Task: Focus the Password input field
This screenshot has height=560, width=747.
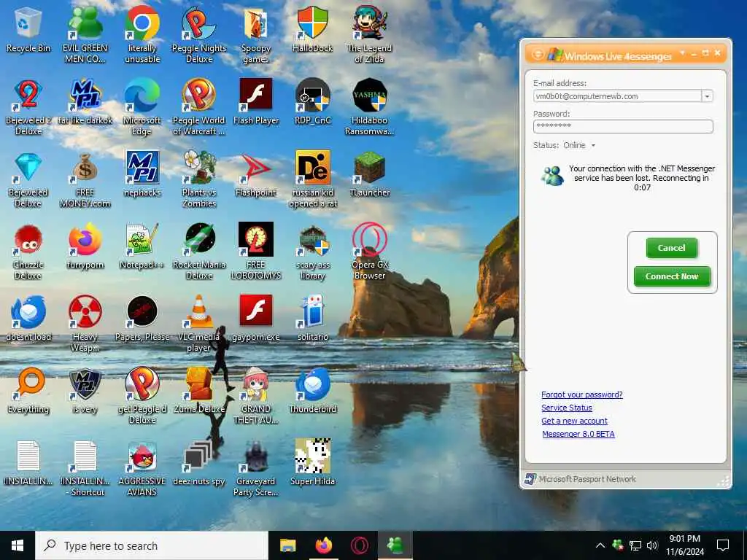Action: [x=623, y=126]
